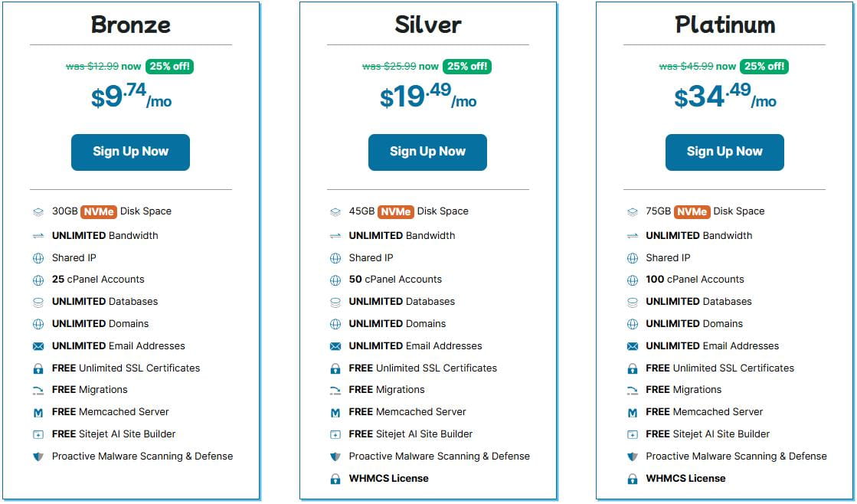Click the Platinum SSL padlock icon
This screenshot has height=504, width=857.
632,368
